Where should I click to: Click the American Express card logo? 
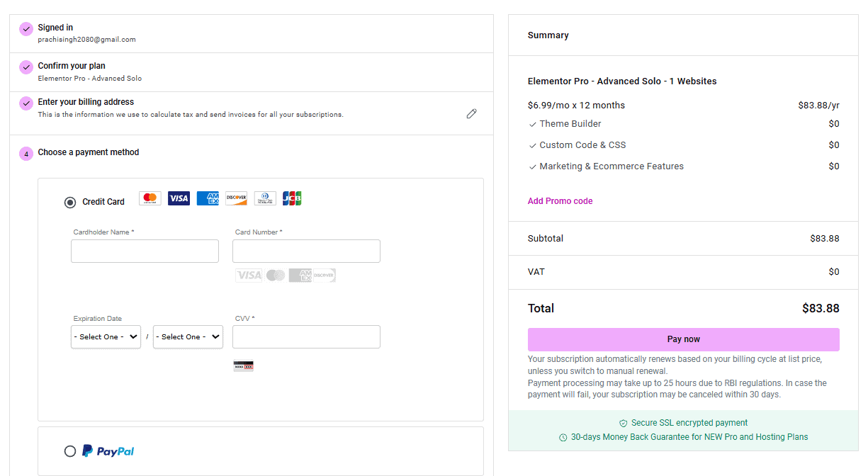[x=208, y=198]
